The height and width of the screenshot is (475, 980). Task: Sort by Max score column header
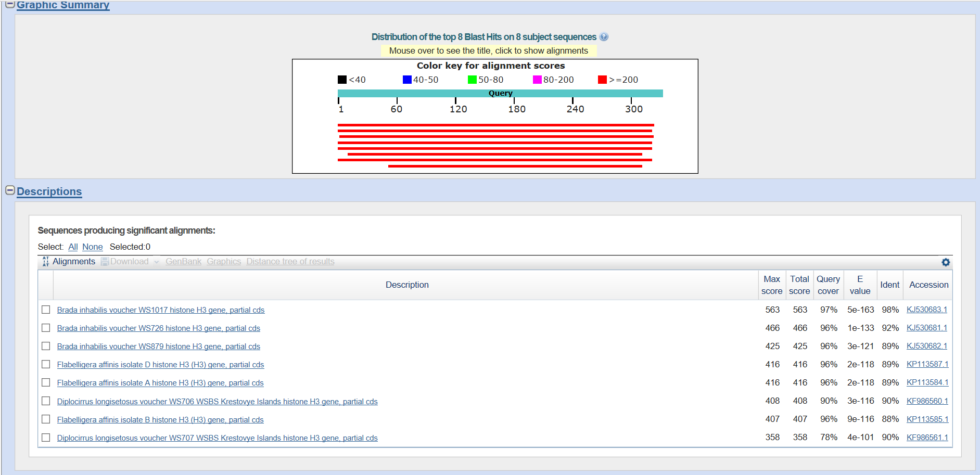tap(771, 285)
